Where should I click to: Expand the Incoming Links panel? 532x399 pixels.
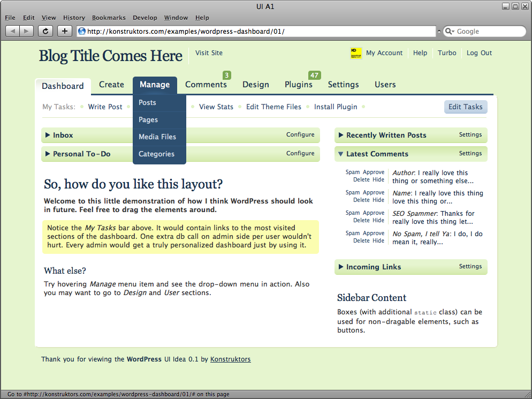click(341, 267)
